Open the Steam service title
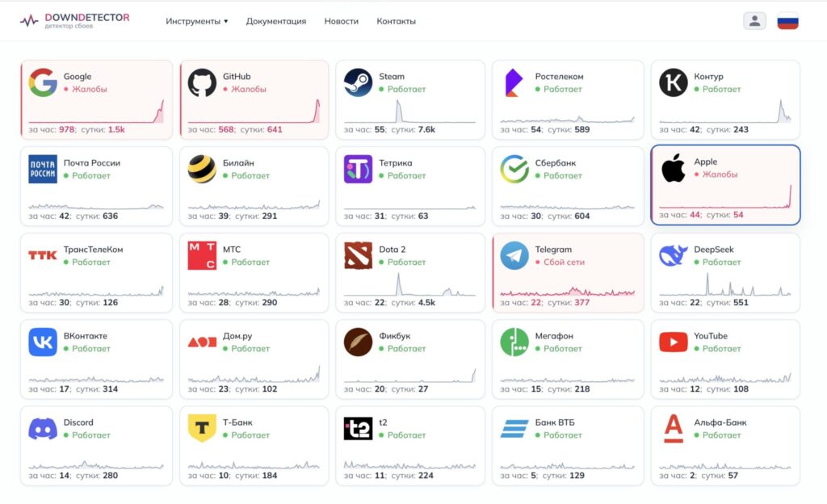This screenshot has height=504, width=827. click(x=392, y=77)
